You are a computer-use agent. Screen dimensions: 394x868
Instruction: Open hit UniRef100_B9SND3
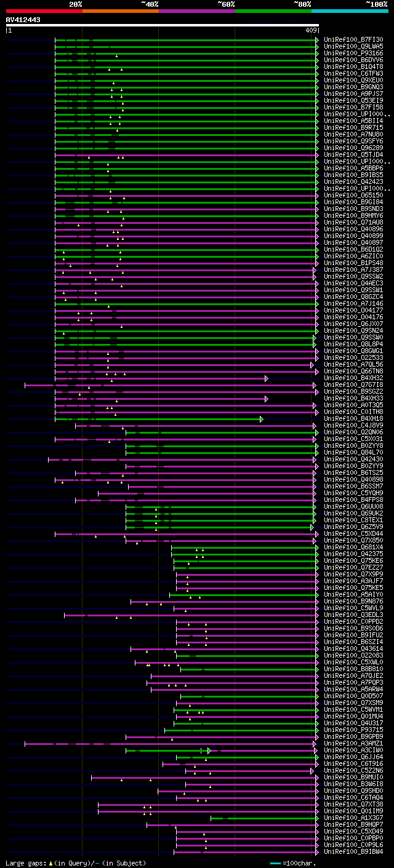pos(353,209)
